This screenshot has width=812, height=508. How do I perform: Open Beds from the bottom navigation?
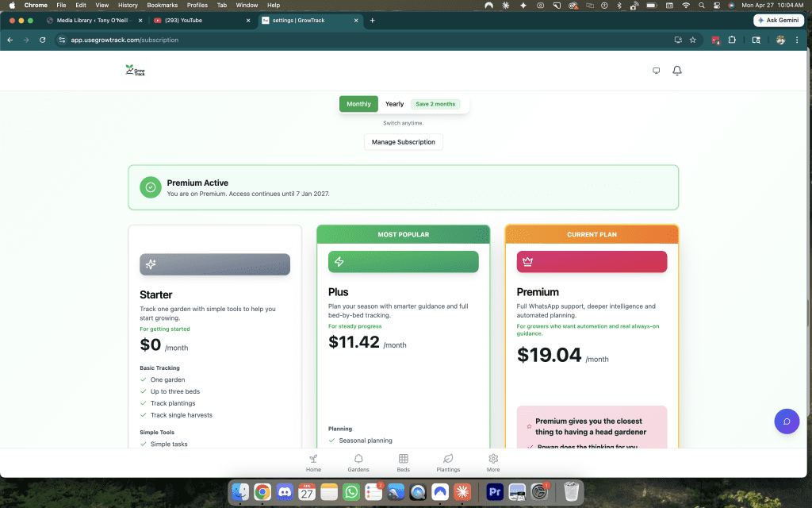[404, 463]
